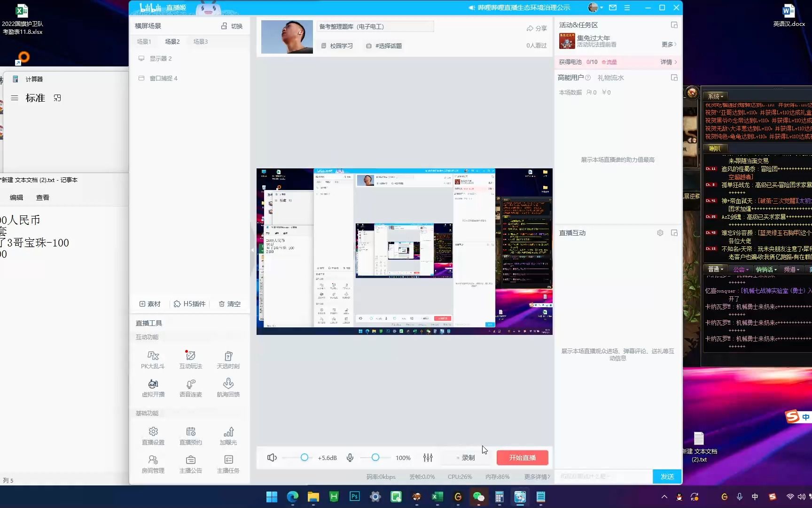
Task: Click 素材 add material button
Action: [150, 304]
